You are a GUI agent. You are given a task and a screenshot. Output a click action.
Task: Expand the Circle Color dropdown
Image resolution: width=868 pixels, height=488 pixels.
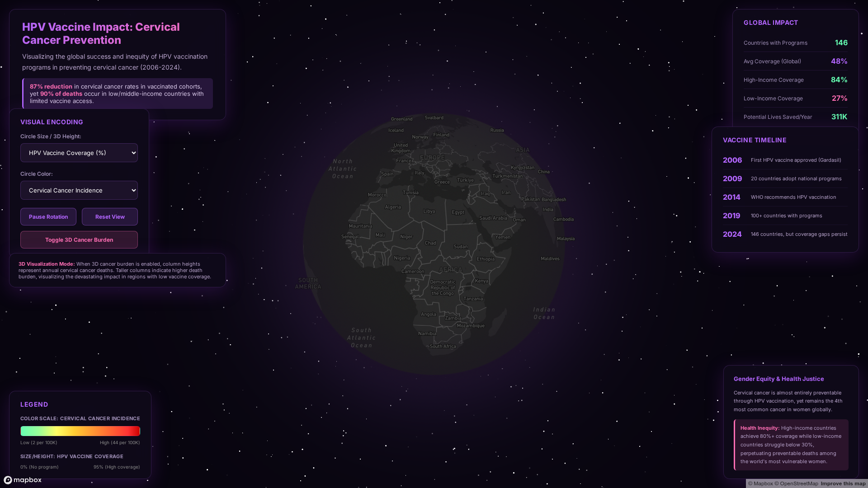pyautogui.click(x=79, y=190)
